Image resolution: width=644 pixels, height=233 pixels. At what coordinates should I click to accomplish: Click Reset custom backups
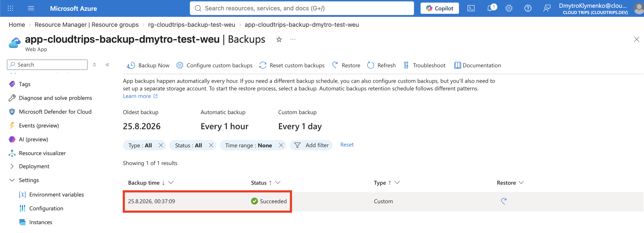[292, 65]
